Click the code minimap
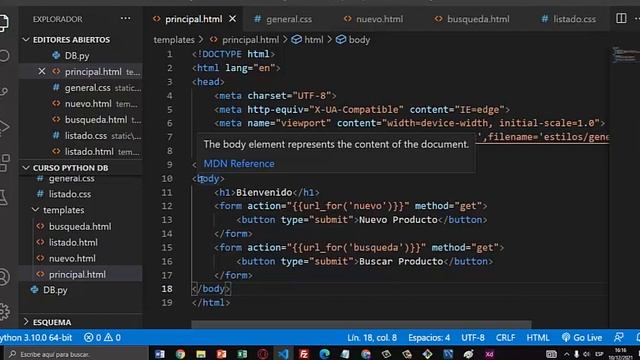Screen dimensions: 640x360 click(x=624, y=55)
